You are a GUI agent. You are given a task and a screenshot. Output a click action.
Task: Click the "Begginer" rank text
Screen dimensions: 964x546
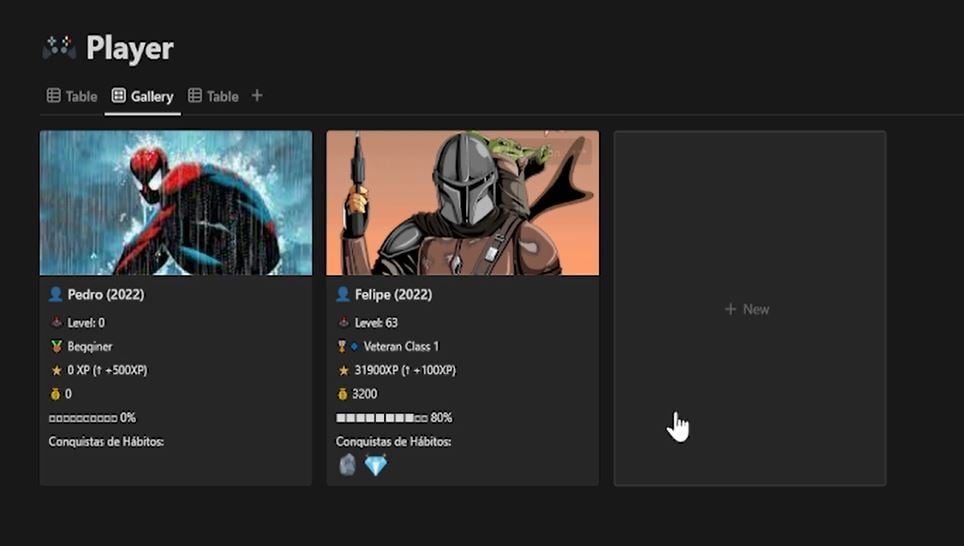(x=90, y=347)
